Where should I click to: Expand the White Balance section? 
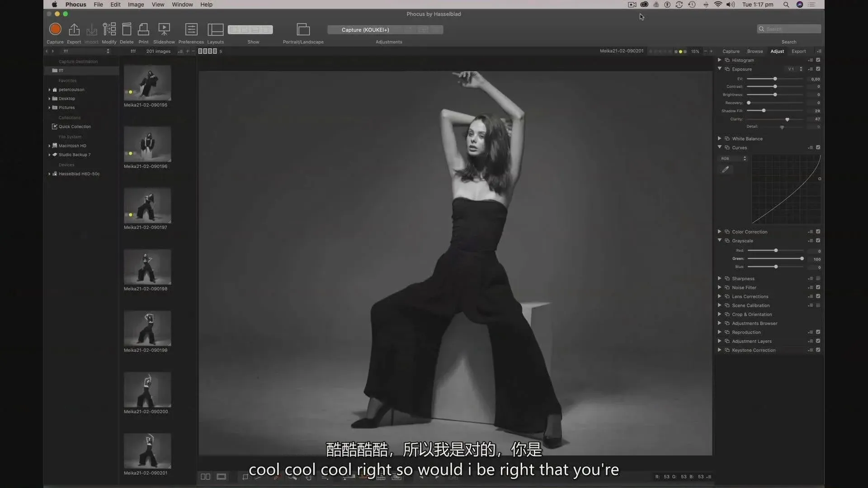719,139
